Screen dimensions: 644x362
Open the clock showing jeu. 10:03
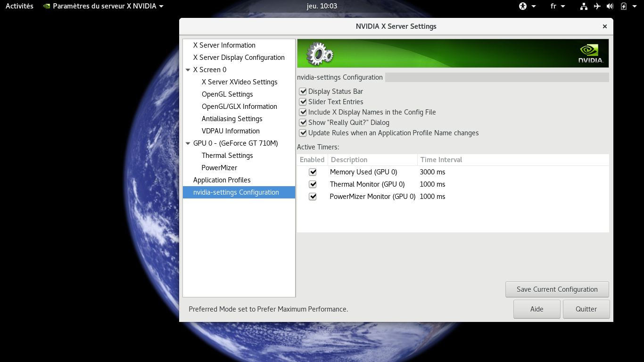point(322,6)
